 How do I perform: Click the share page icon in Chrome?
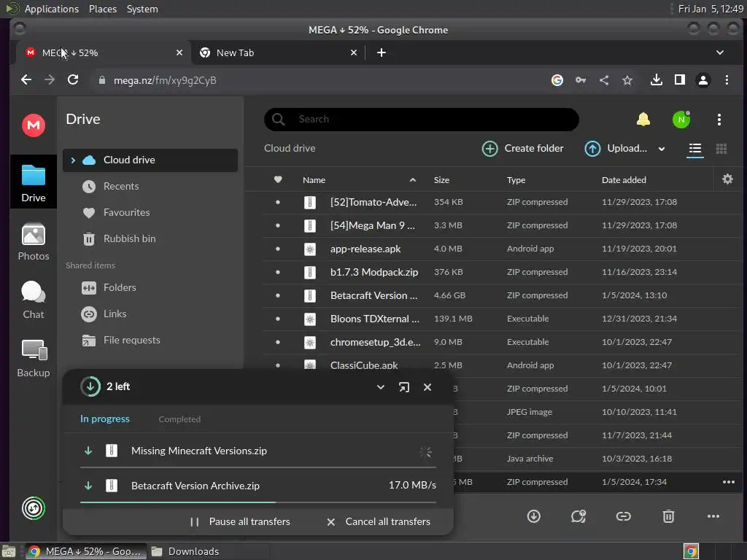tap(603, 80)
